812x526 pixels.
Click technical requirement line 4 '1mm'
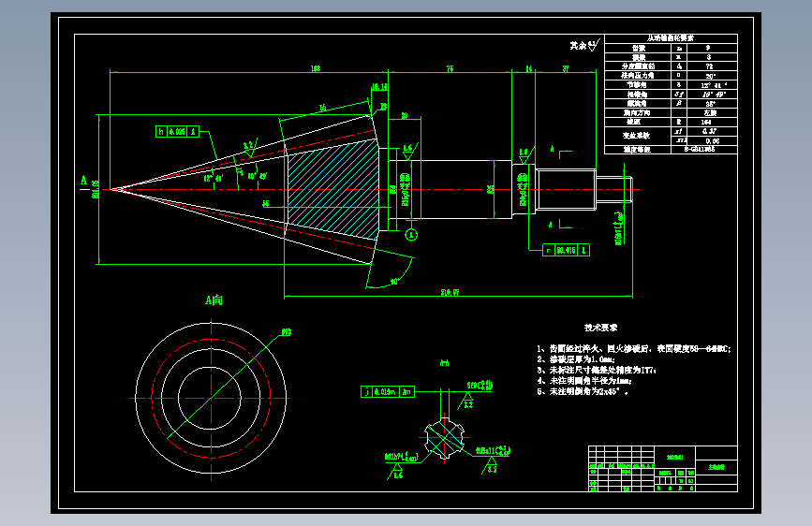[x=584, y=381]
